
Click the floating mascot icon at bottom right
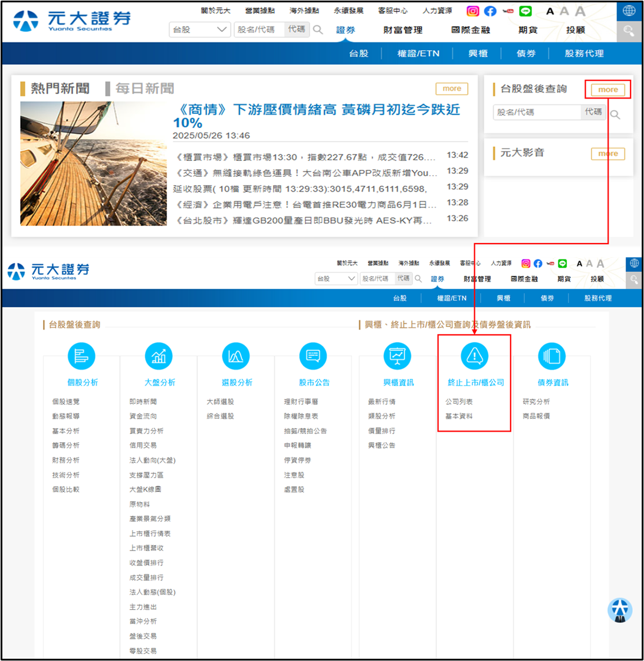[620, 611]
